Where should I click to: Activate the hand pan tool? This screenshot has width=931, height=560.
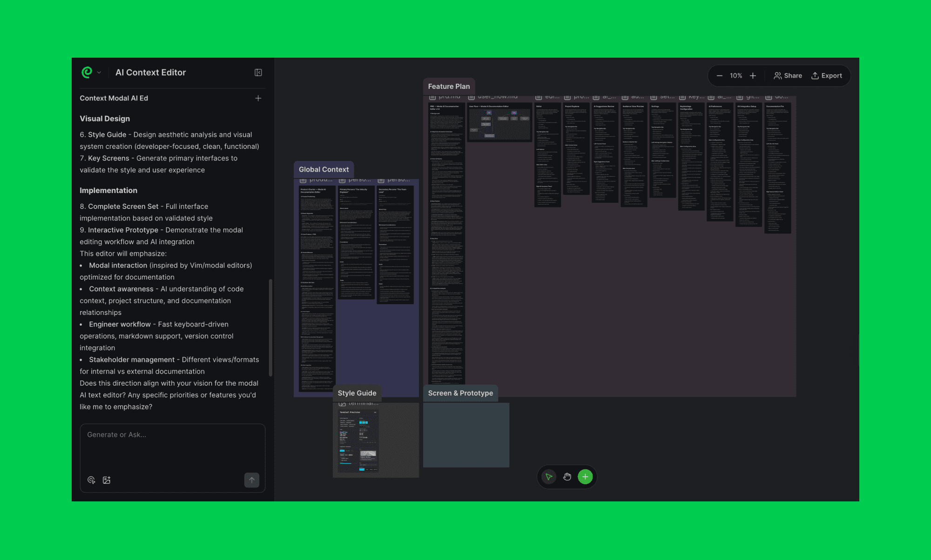tap(567, 477)
